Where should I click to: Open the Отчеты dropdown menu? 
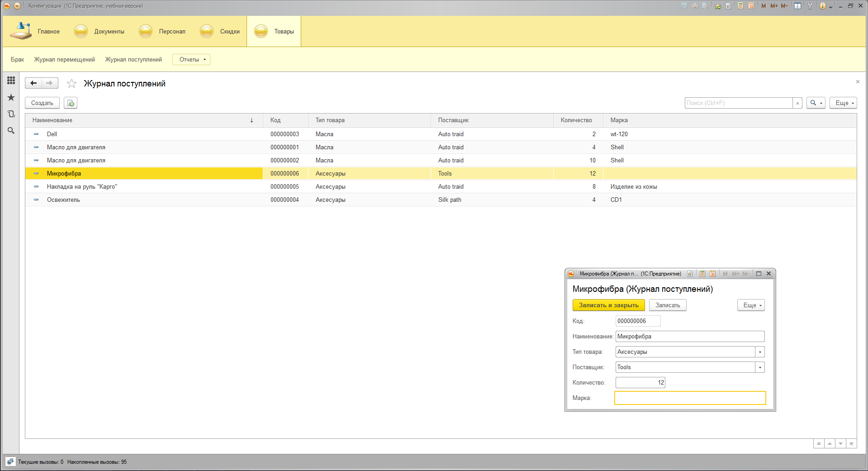coord(191,60)
